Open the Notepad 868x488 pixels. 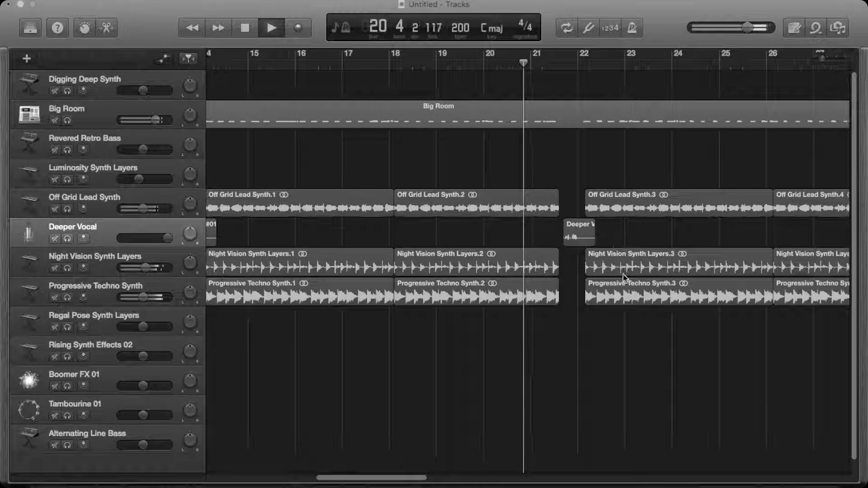click(794, 28)
